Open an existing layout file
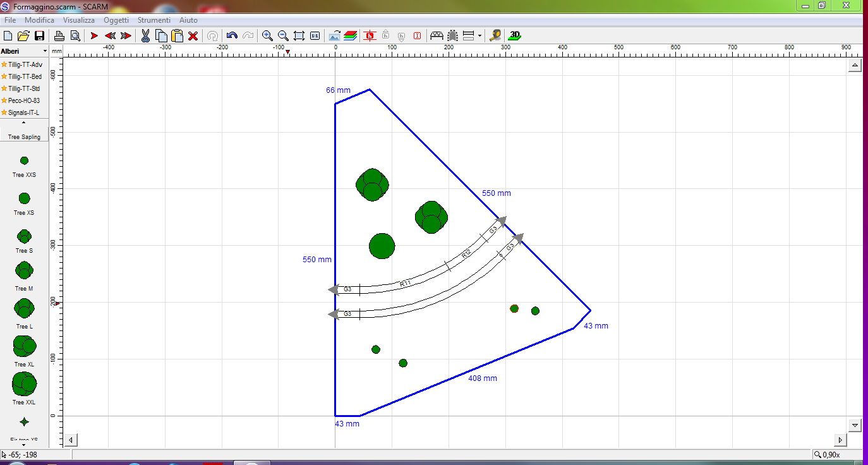The width and height of the screenshot is (868, 465). point(23,36)
